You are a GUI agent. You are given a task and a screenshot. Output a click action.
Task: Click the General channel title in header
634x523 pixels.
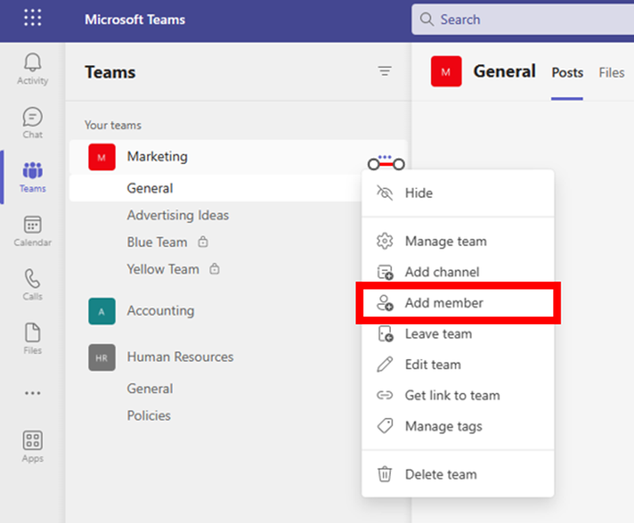504,71
